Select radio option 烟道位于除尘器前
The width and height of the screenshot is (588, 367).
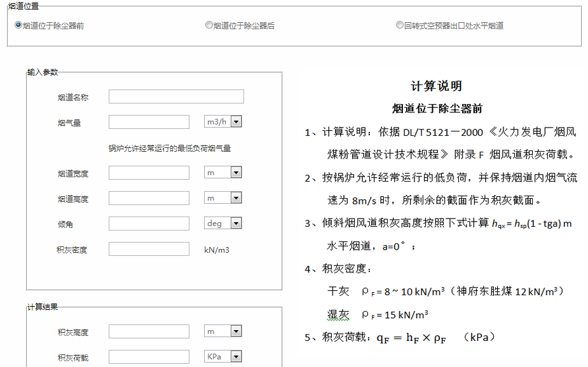pyautogui.click(x=18, y=25)
